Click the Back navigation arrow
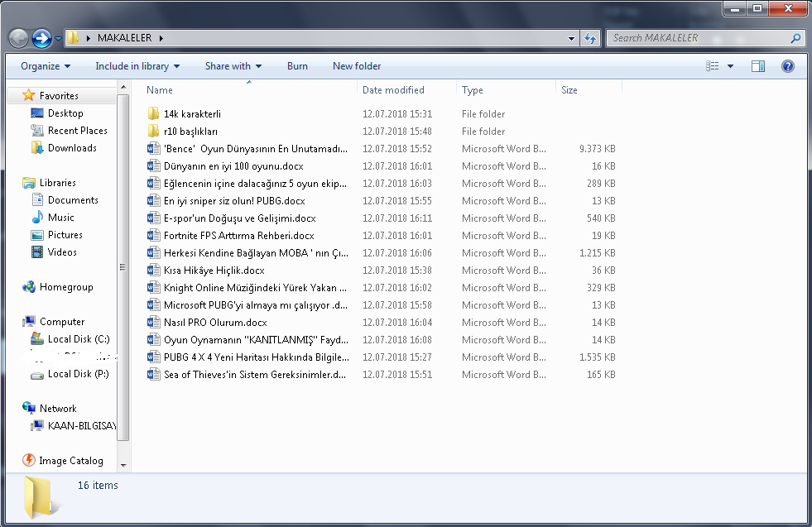 coord(19,38)
